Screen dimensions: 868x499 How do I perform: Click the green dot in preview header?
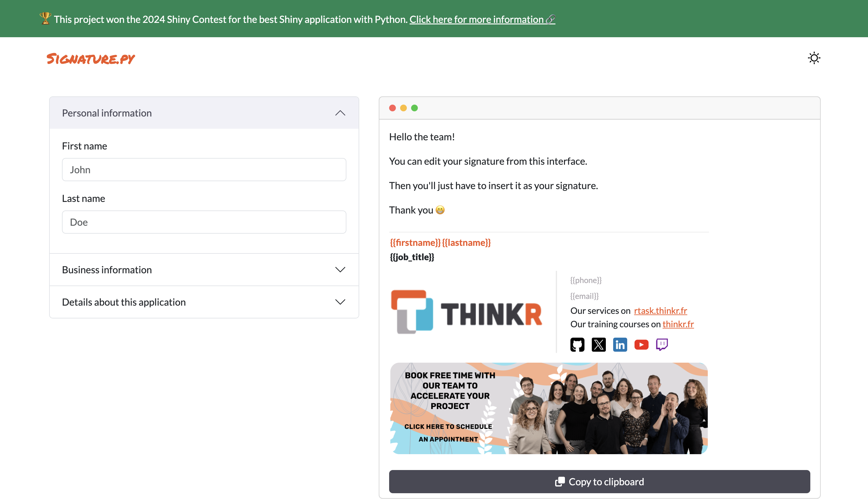414,108
